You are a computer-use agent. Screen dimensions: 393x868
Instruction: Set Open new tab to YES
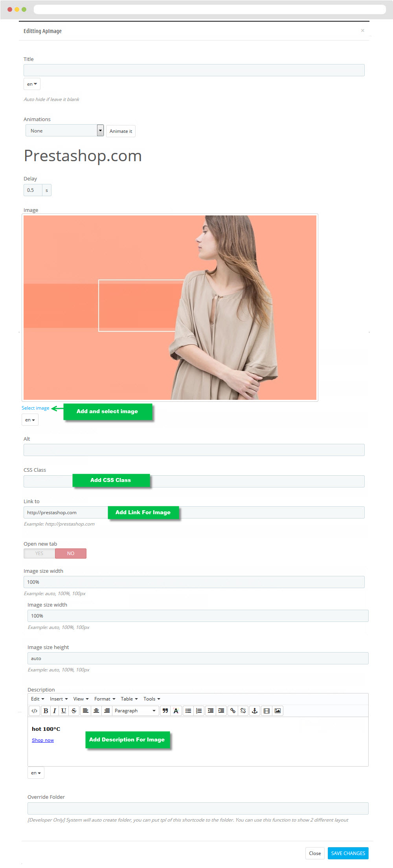tap(39, 554)
